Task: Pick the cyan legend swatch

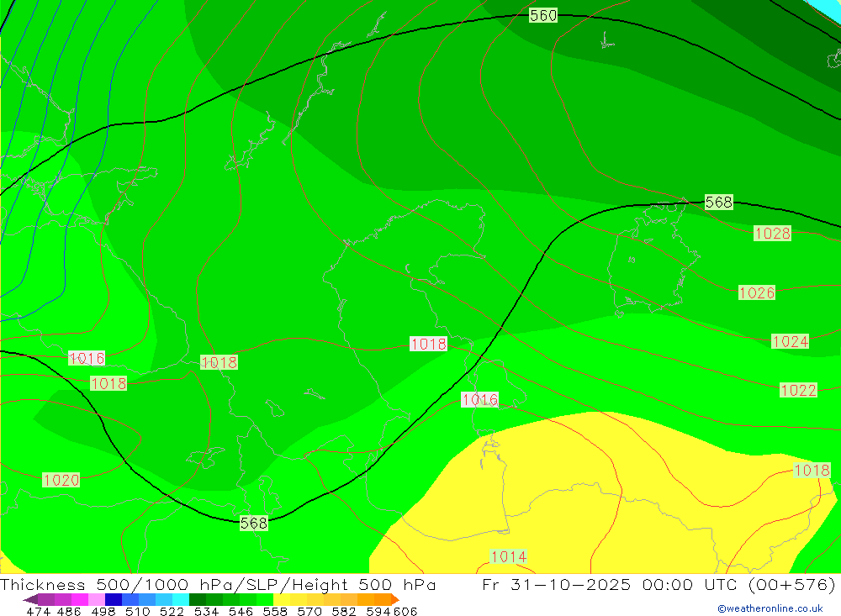Action: pyautogui.click(x=181, y=599)
